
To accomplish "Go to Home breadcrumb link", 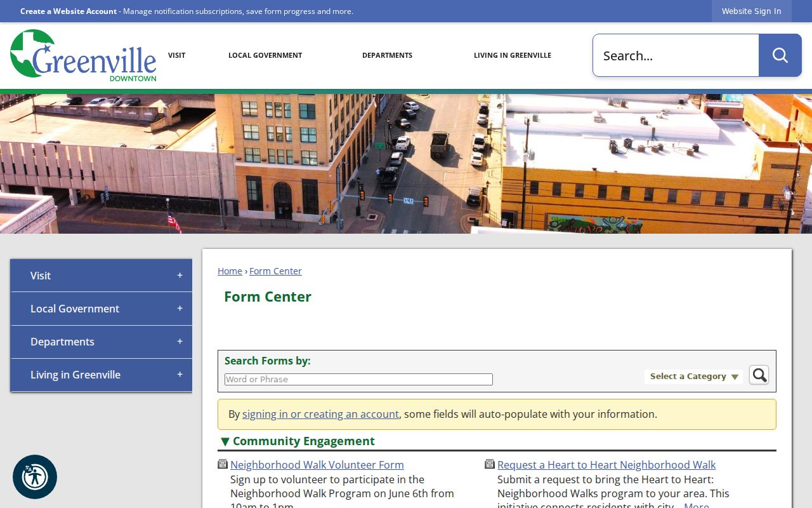I will tap(230, 271).
